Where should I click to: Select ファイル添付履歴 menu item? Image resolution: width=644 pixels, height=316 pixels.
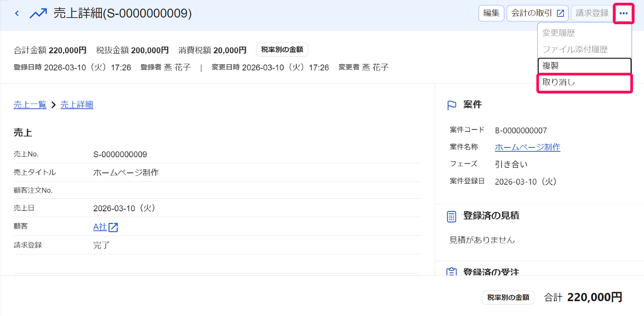coord(584,50)
